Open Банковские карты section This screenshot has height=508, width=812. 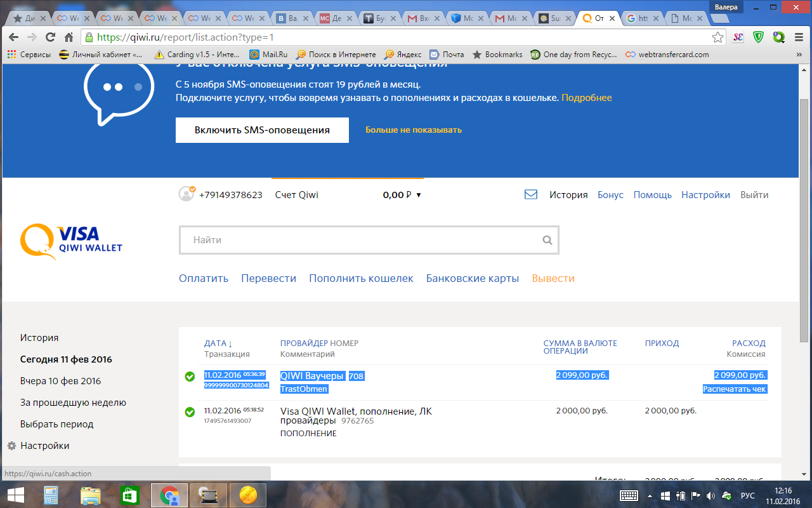473,278
